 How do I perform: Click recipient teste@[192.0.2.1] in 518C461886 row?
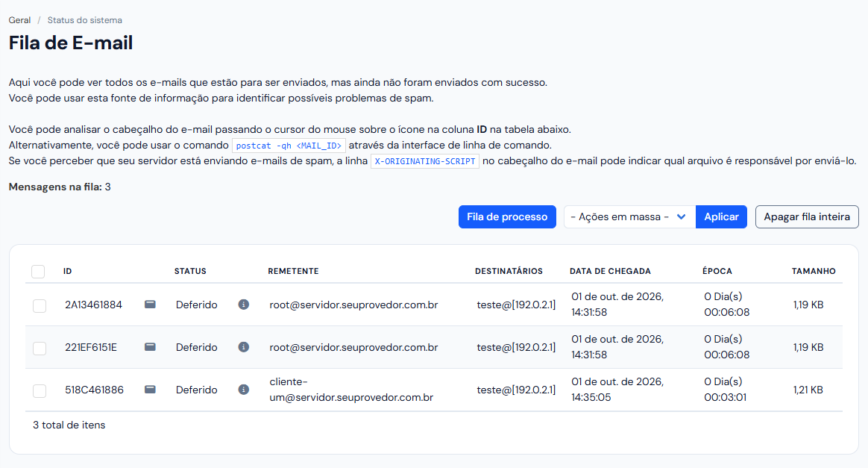pyautogui.click(x=516, y=390)
